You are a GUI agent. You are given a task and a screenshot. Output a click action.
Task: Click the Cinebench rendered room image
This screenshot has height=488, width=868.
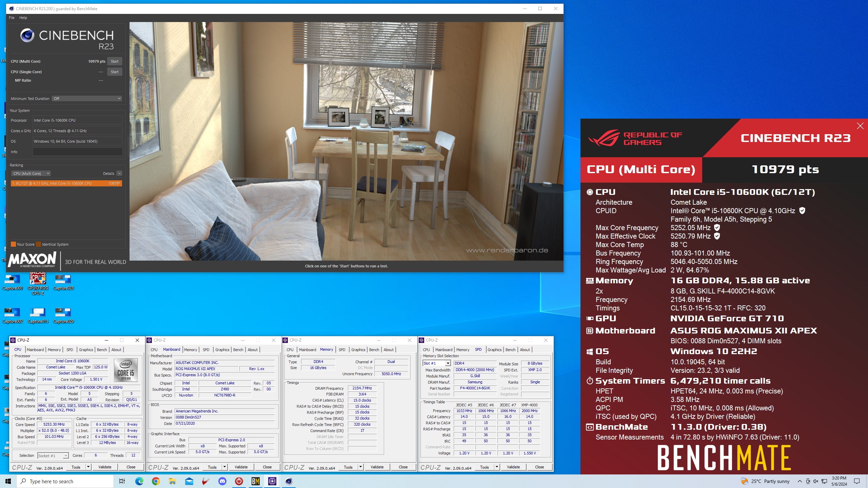[x=346, y=141]
